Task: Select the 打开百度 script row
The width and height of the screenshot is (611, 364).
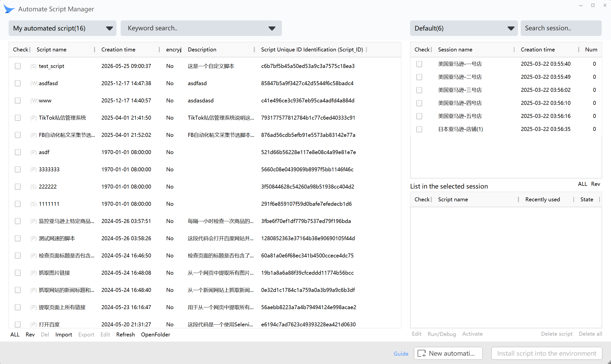Action: (x=205, y=324)
